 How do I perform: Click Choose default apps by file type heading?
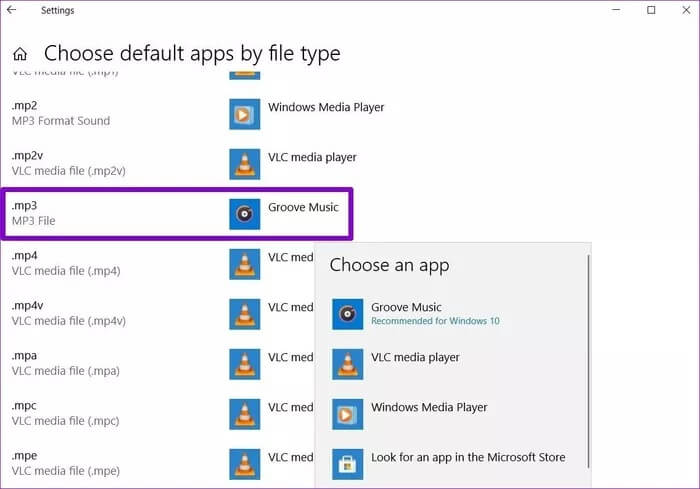point(192,54)
